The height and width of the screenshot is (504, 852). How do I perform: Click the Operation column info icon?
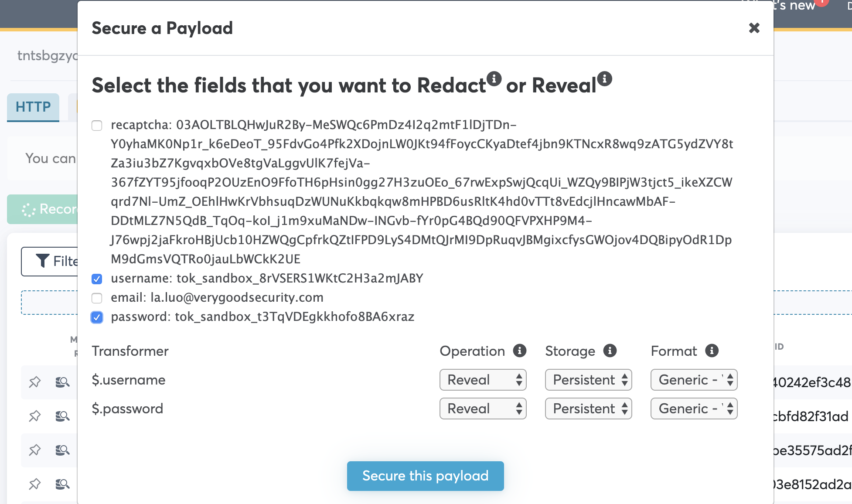(x=519, y=351)
